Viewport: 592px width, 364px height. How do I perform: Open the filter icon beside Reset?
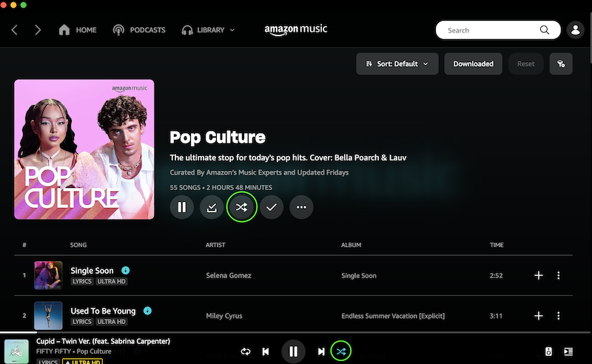(561, 64)
